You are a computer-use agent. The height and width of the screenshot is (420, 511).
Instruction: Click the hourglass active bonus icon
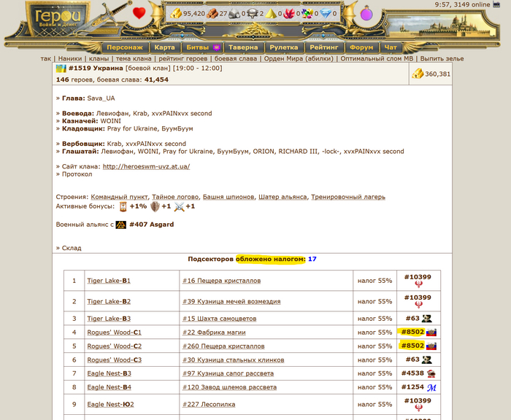(x=123, y=206)
